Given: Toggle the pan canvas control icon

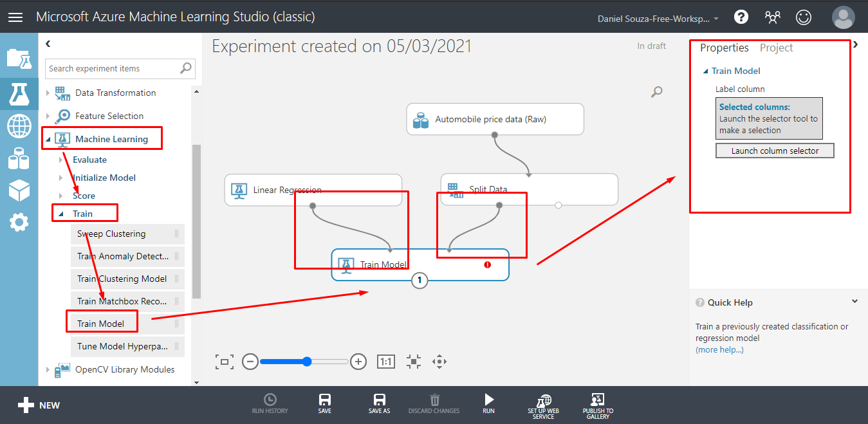Looking at the screenshot, I should pyautogui.click(x=439, y=362).
